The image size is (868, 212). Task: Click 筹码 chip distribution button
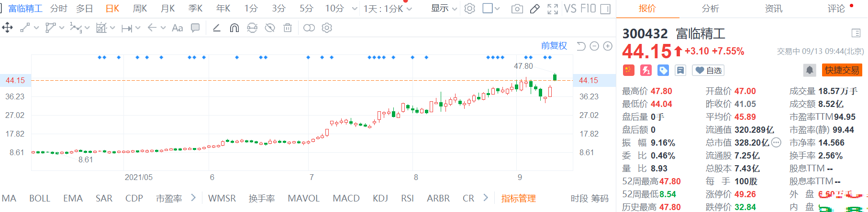click(600, 198)
